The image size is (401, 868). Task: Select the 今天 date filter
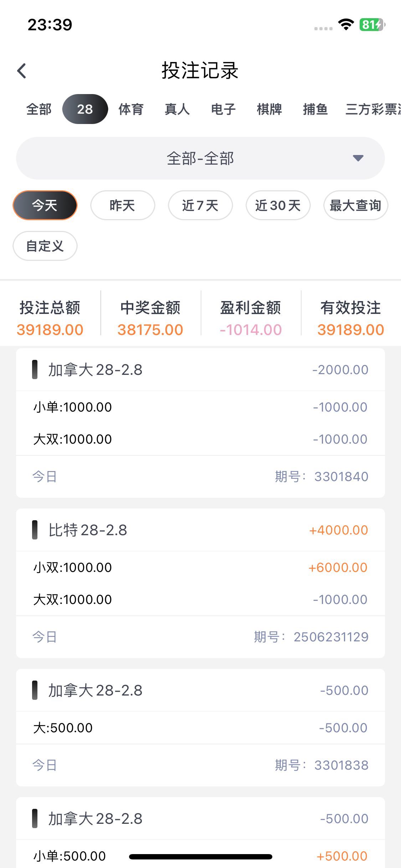45,205
